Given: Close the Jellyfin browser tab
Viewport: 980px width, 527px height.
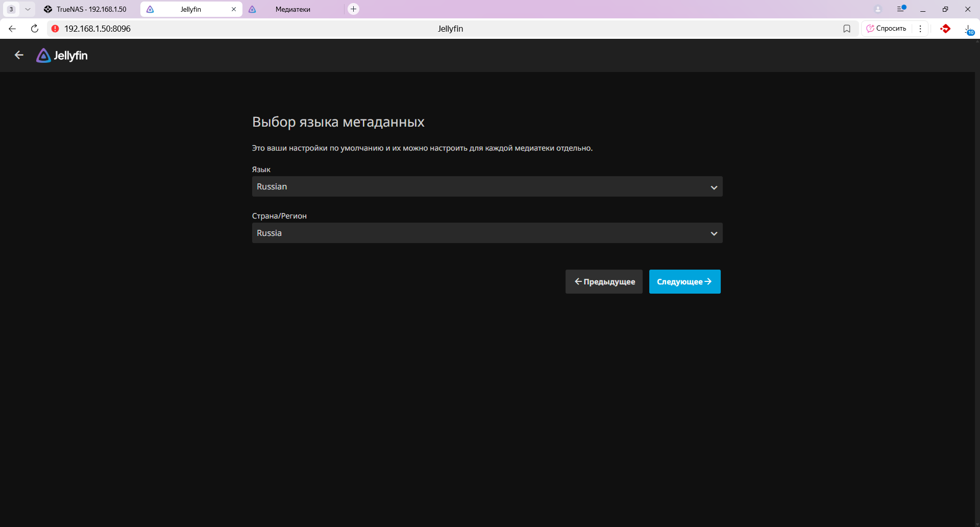Looking at the screenshot, I should tap(234, 9).
